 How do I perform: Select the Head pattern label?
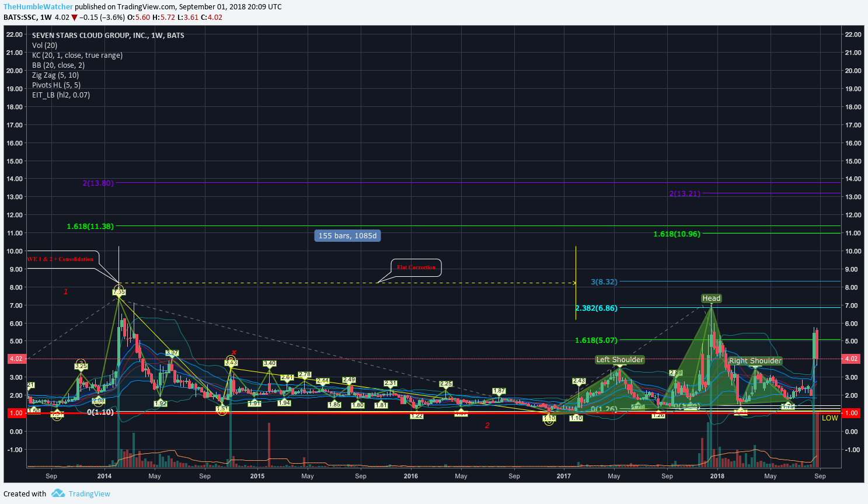712,298
